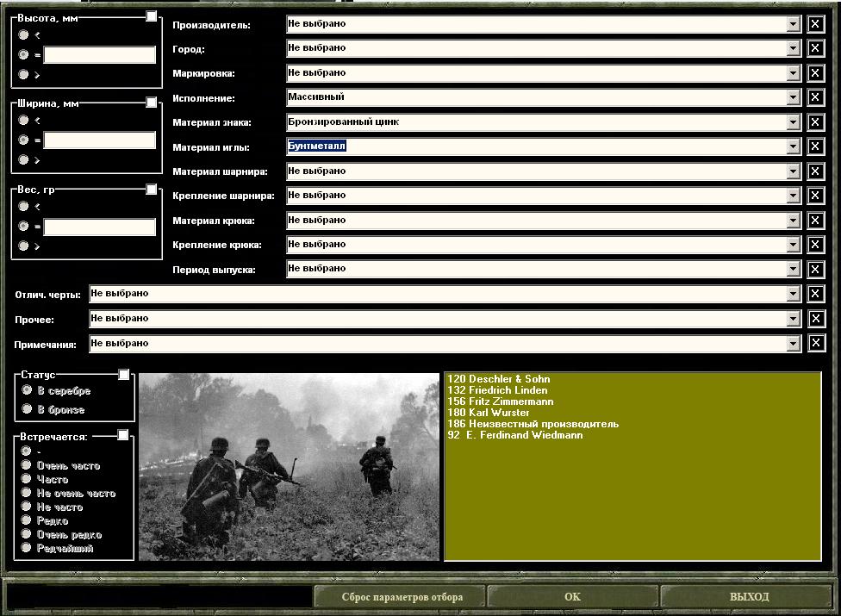This screenshot has height=616, width=841.
Task: Clear the Материал иглы selection via X icon
Action: coord(815,147)
